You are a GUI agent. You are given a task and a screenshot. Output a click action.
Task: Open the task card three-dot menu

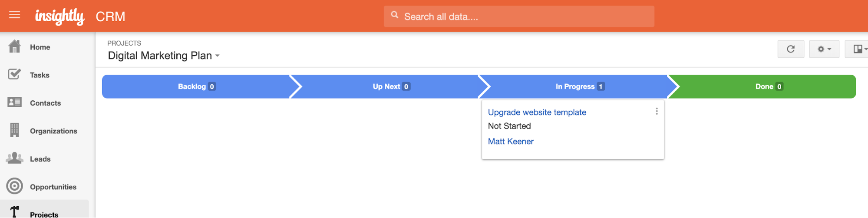pyautogui.click(x=657, y=112)
